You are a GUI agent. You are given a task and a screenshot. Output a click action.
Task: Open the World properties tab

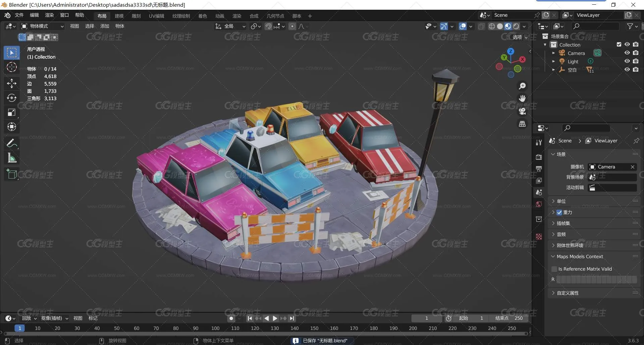[539, 204]
